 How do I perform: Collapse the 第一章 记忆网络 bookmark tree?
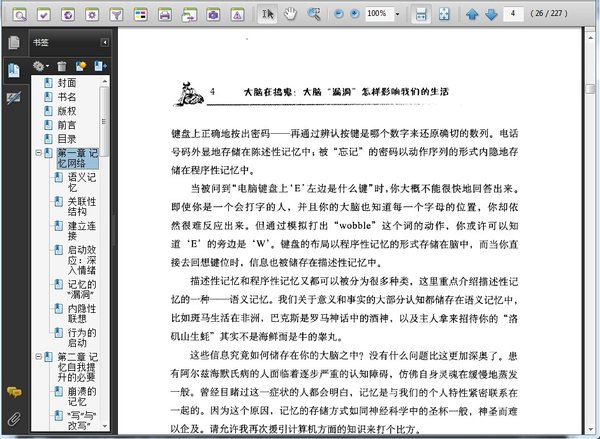click(38, 154)
